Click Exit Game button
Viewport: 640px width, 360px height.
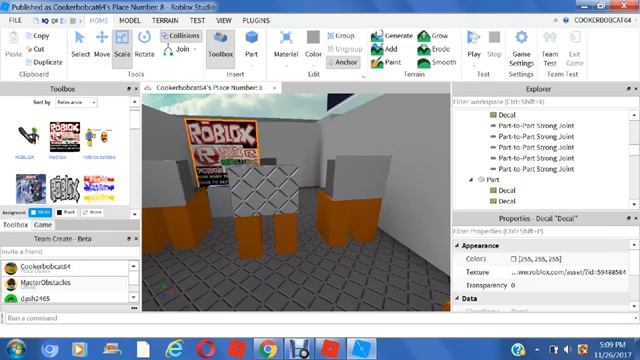[x=574, y=48]
